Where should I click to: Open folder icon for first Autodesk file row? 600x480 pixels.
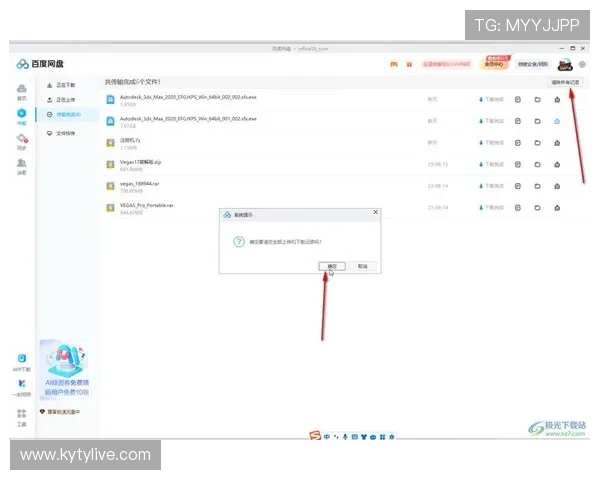pyautogui.click(x=537, y=100)
